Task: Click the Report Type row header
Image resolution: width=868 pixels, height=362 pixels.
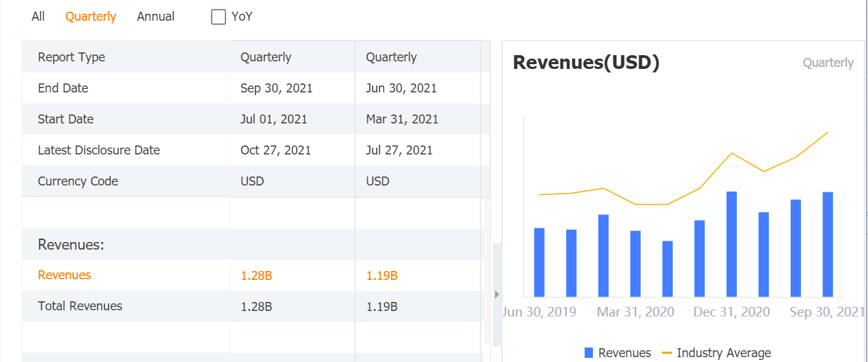Action: click(x=72, y=57)
